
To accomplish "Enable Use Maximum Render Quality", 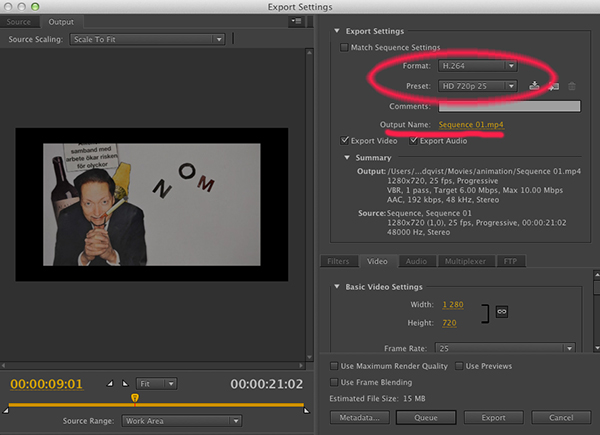I will (334, 366).
